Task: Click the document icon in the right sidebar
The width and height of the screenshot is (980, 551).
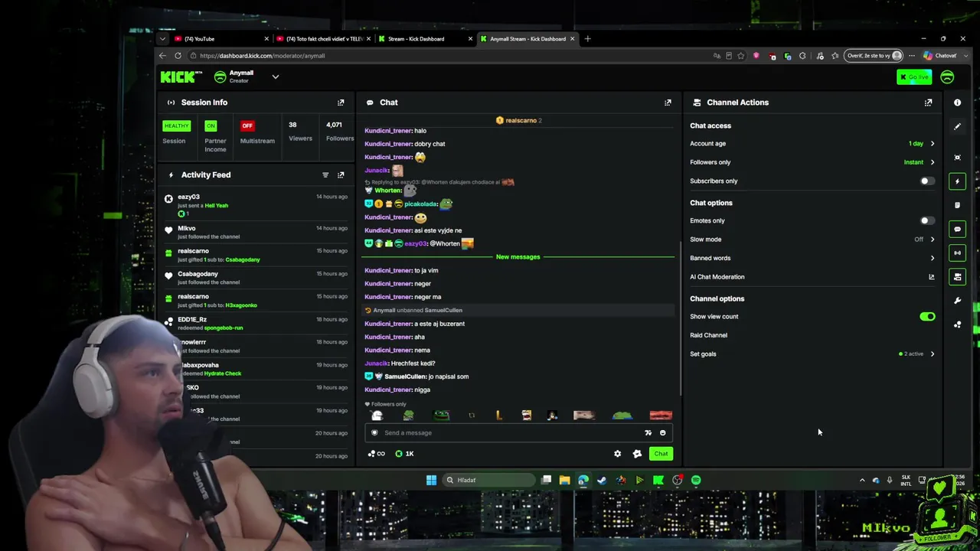Action: tap(957, 205)
